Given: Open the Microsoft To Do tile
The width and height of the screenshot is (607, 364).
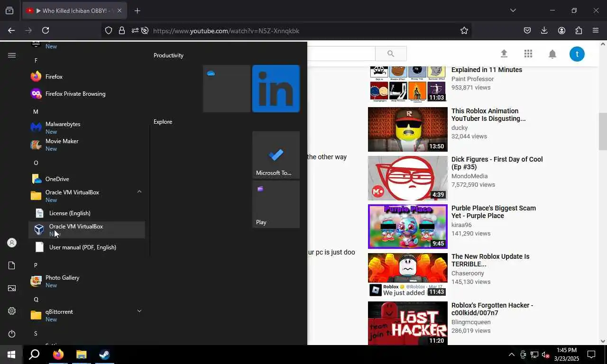Looking at the screenshot, I should [276, 155].
